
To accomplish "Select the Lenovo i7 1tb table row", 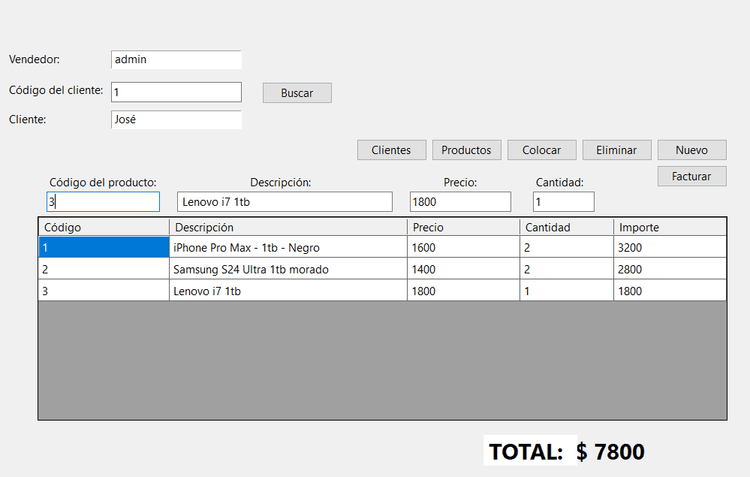I will pyautogui.click(x=382, y=290).
